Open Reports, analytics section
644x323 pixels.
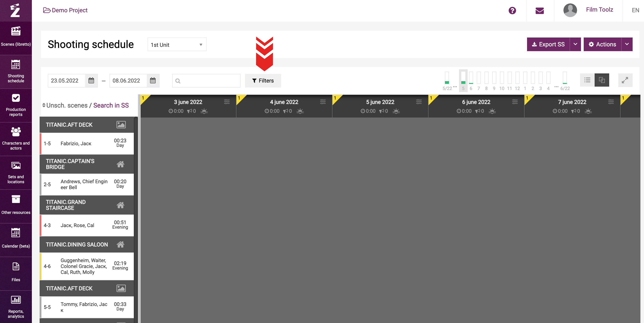click(x=16, y=307)
